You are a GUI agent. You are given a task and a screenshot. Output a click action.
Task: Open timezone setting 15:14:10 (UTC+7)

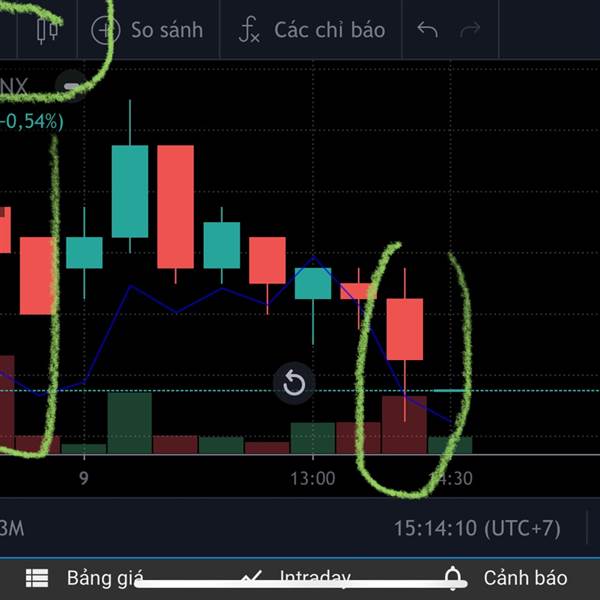pyautogui.click(x=477, y=528)
